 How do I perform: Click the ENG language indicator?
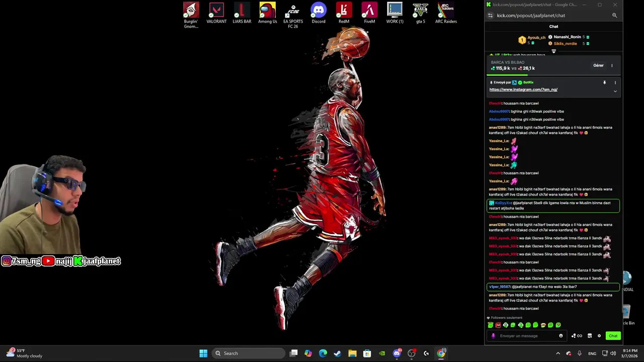pyautogui.click(x=592, y=353)
